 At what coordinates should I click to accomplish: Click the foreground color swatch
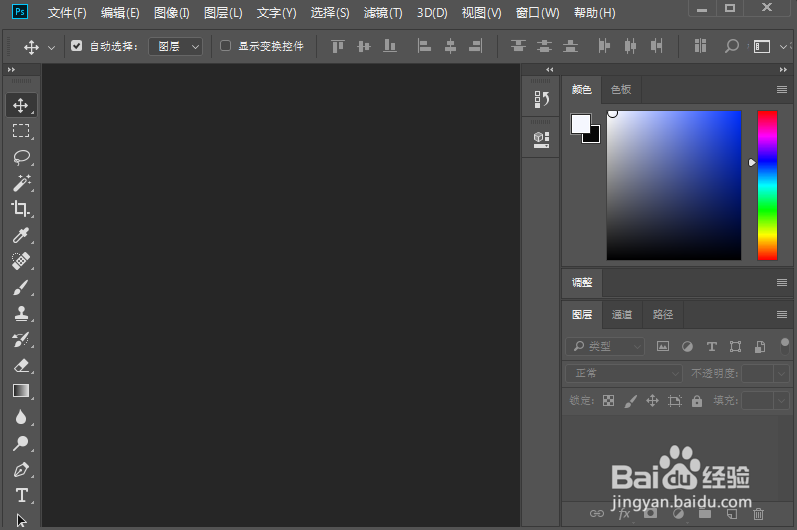tap(580, 123)
